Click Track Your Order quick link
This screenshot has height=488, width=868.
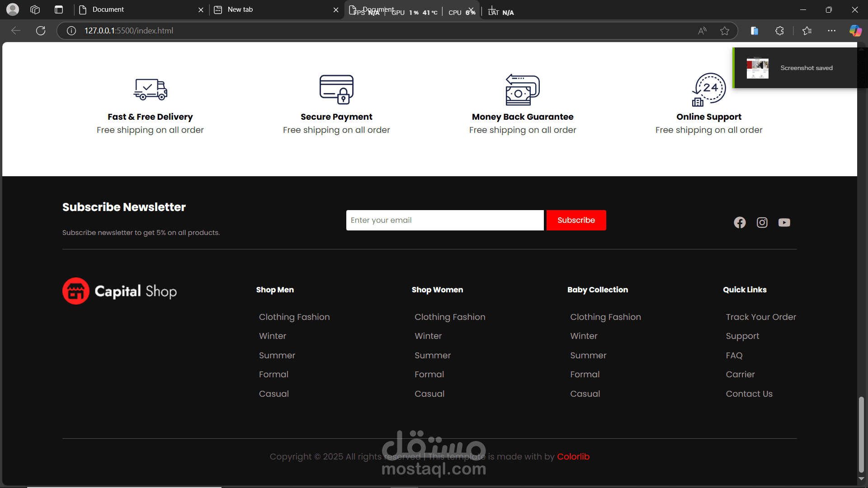[x=760, y=317]
